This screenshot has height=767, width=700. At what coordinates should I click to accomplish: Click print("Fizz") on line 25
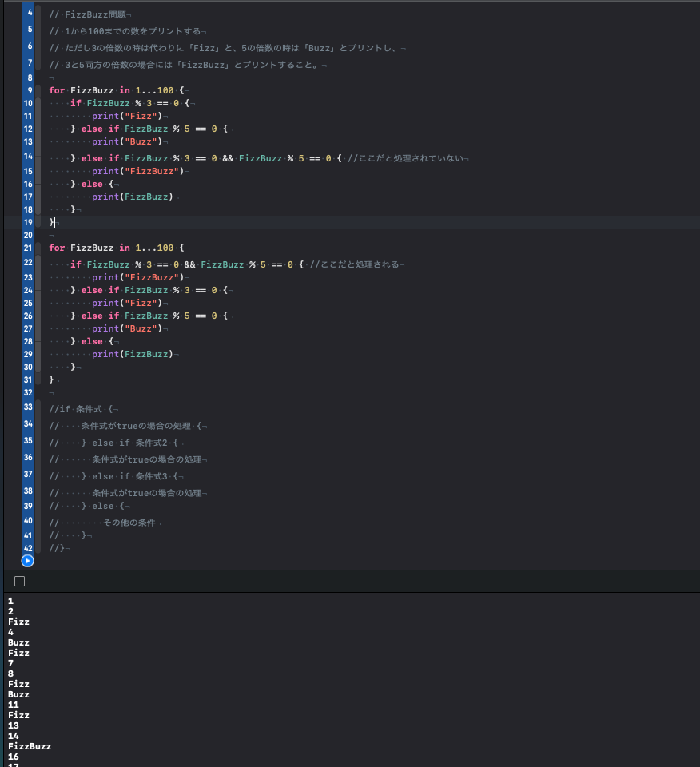tap(127, 303)
